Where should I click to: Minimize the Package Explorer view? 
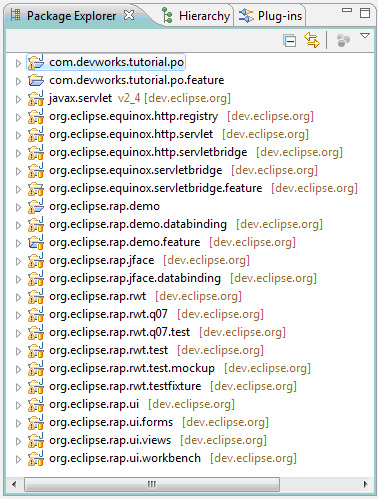click(x=347, y=10)
